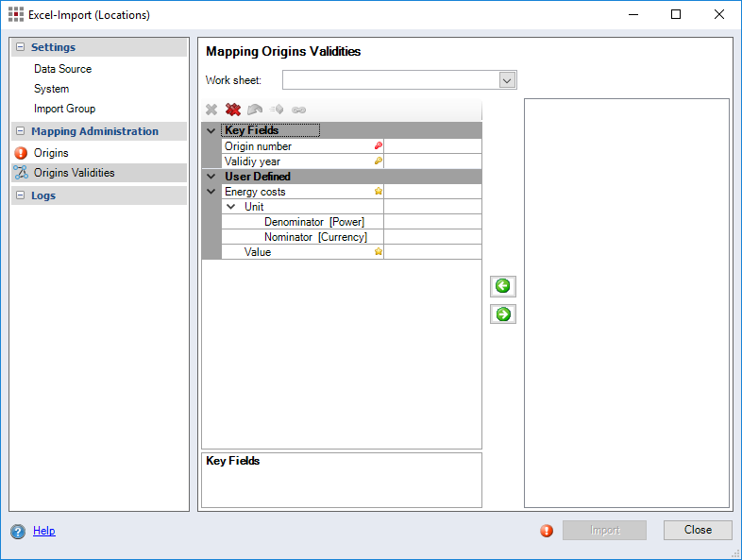Image resolution: width=742 pixels, height=560 pixels.
Task: Click the green left arrow button
Action: pyautogui.click(x=503, y=286)
